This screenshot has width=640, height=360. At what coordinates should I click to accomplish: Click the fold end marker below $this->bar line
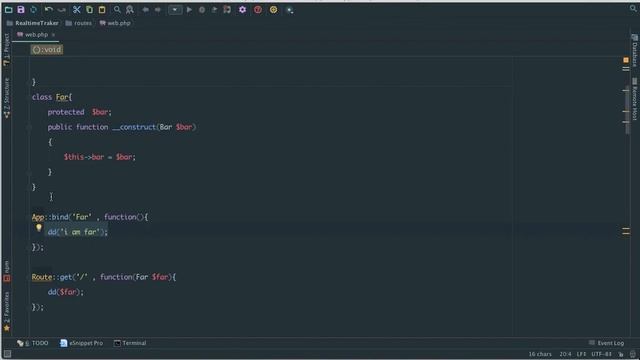pos(29,172)
